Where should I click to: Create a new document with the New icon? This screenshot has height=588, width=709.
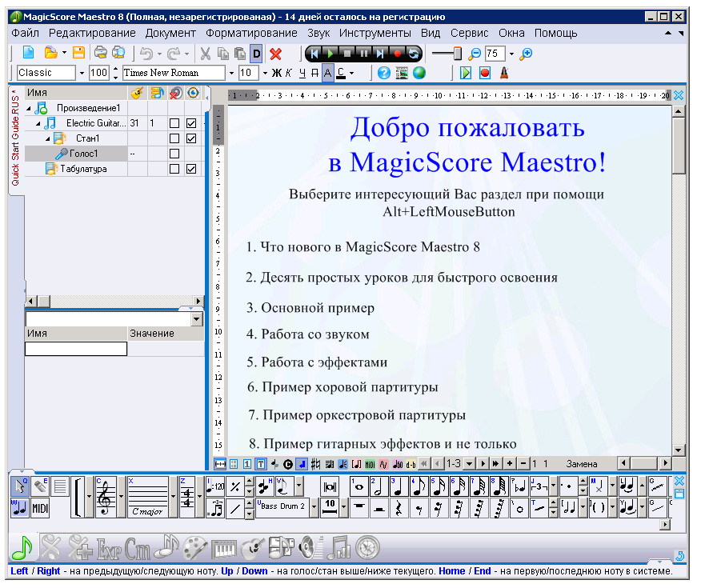(x=28, y=53)
